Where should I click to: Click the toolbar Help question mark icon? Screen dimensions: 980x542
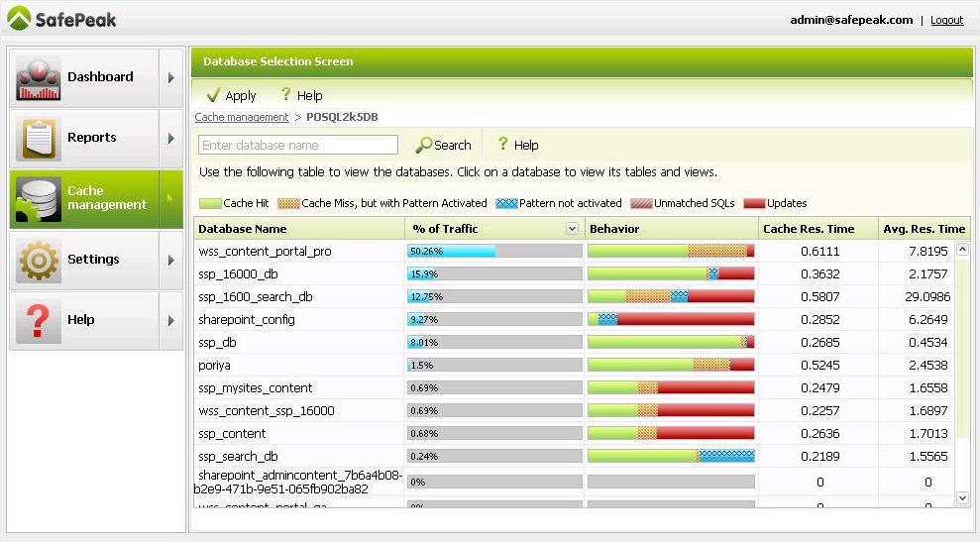[x=285, y=94]
